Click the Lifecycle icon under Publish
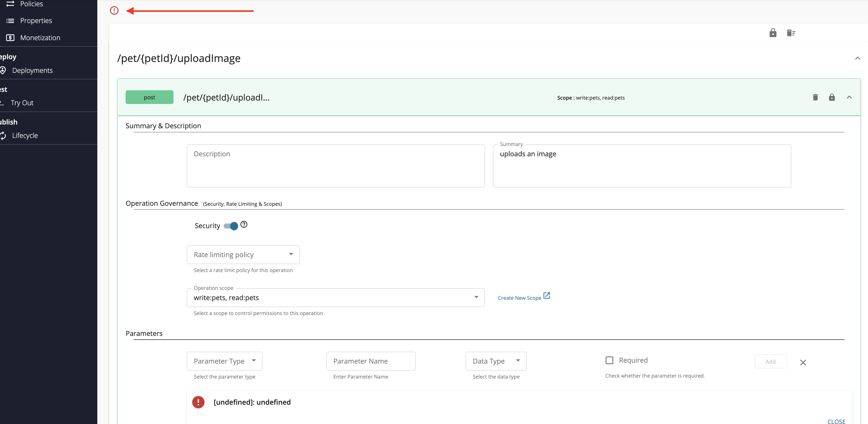868x424 pixels. click(x=3, y=135)
